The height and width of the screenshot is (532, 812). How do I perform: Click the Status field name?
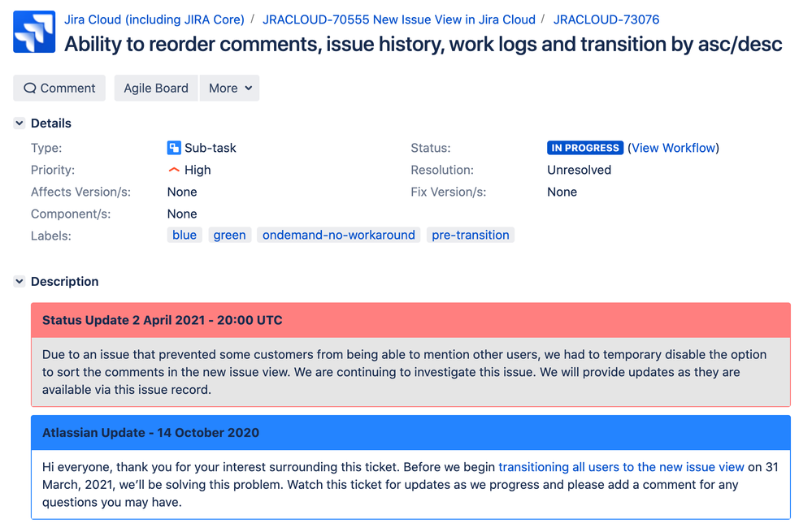pos(430,148)
